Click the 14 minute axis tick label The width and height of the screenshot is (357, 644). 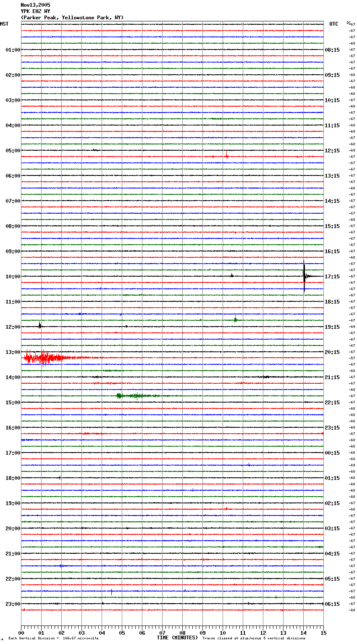pos(303,633)
